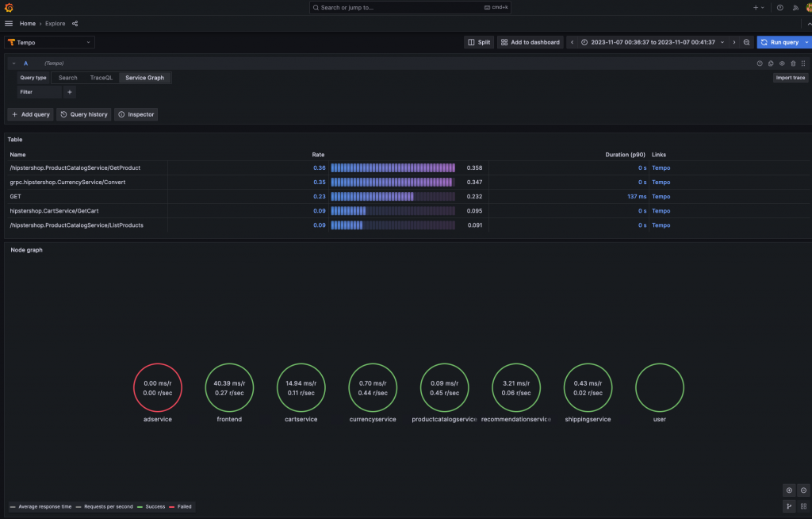Show query A help icon
Screen dimensions: 812x519
(760, 63)
